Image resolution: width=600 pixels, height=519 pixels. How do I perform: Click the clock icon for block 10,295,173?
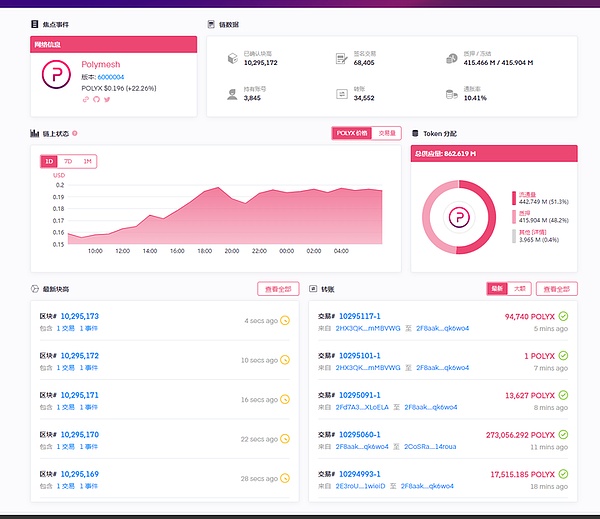(284, 321)
